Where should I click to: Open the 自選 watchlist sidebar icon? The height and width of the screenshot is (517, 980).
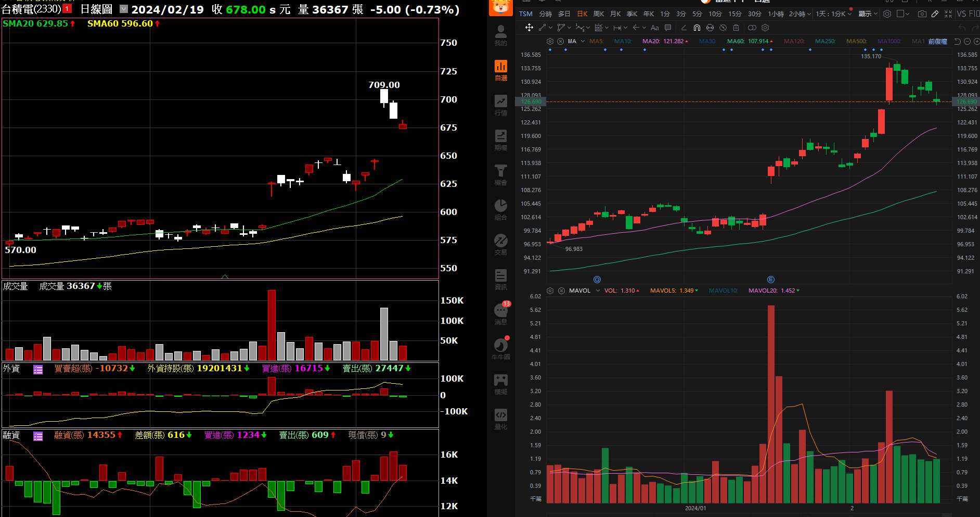tap(500, 70)
